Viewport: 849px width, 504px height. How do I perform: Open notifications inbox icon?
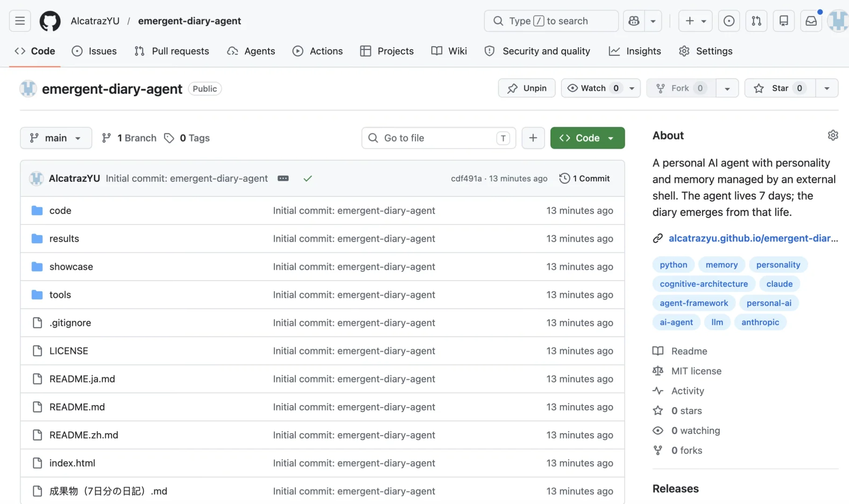pyautogui.click(x=811, y=21)
